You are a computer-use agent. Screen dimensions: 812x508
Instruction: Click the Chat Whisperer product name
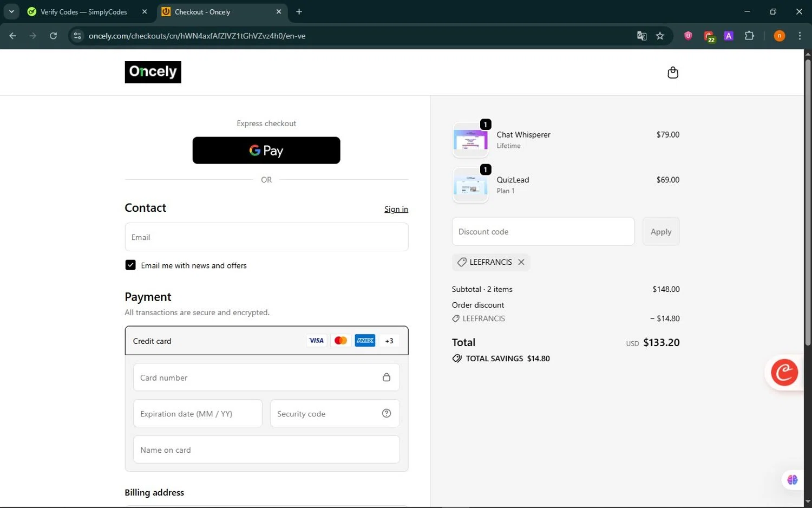[523, 134]
